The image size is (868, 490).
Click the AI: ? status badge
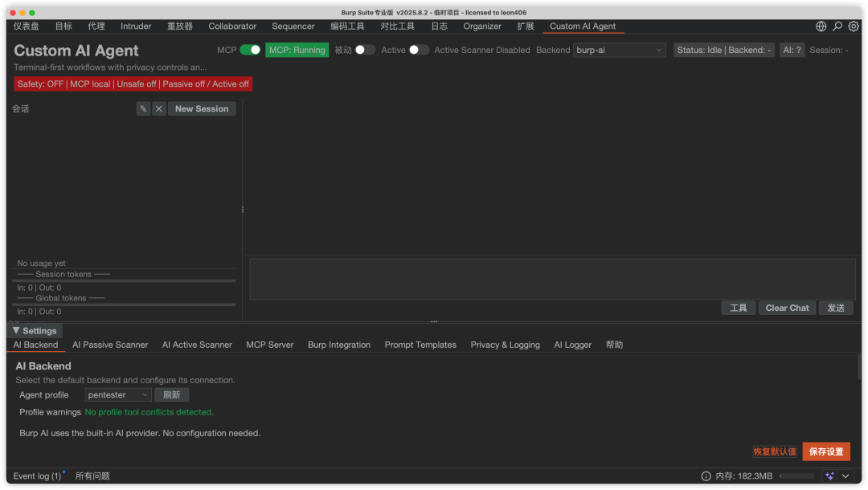pyautogui.click(x=792, y=50)
